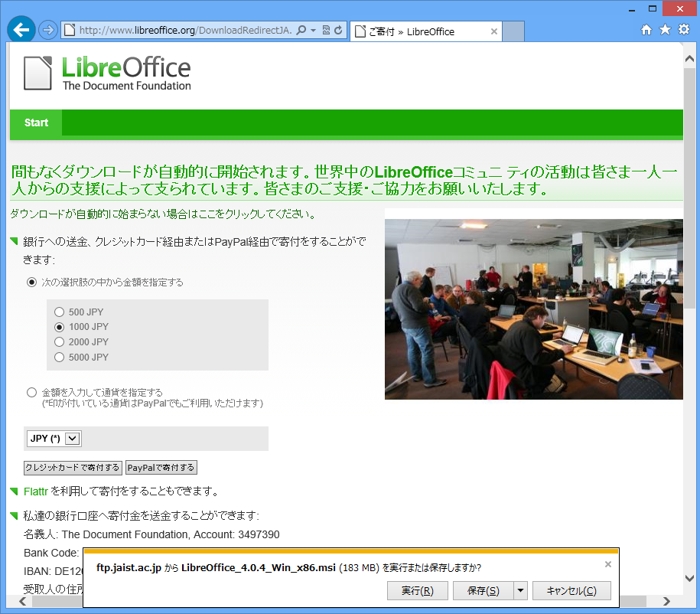Open the JPY currency dropdown
Viewport: 700px width, 614px height.
click(x=73, y=439)
